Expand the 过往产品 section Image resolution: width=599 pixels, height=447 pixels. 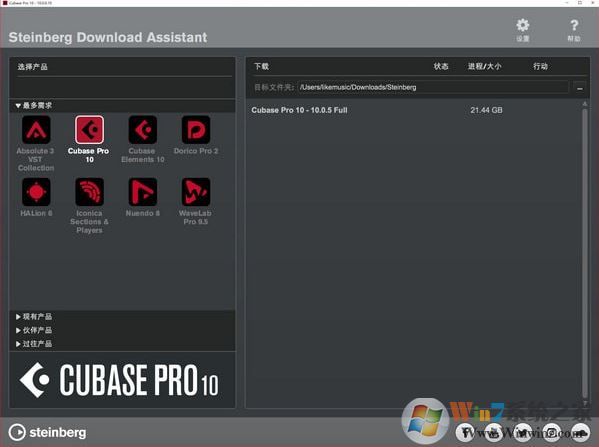[x=34, y=344]
